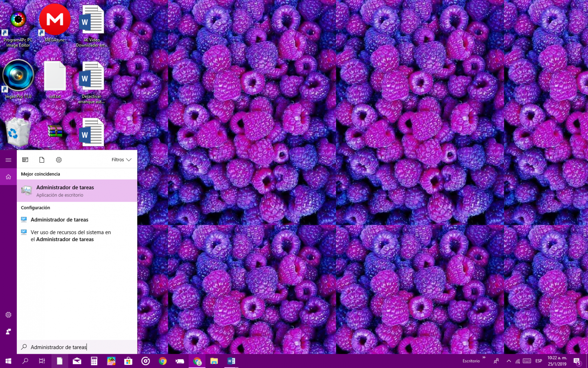Open Candy Crush game from taskbar

(x=111, y=361)
